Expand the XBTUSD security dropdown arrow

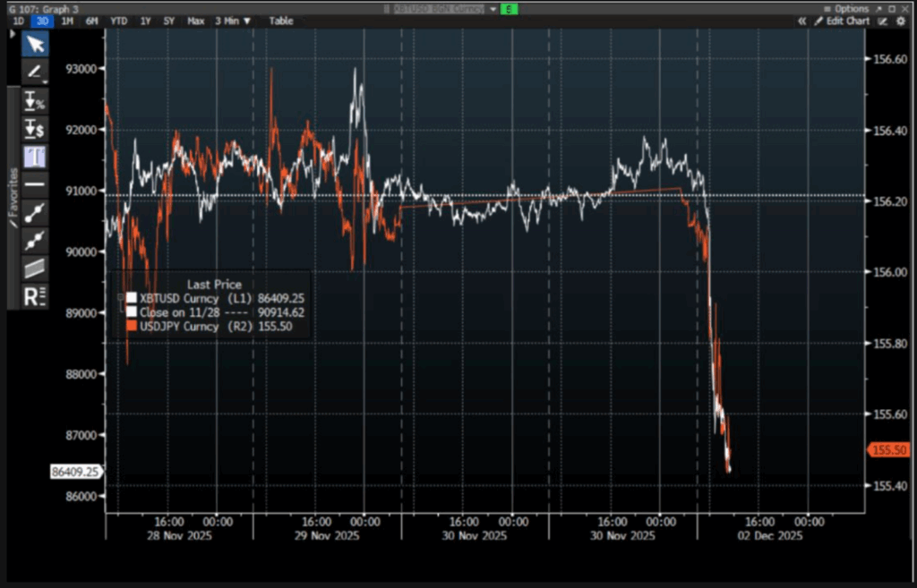(493, 8)
